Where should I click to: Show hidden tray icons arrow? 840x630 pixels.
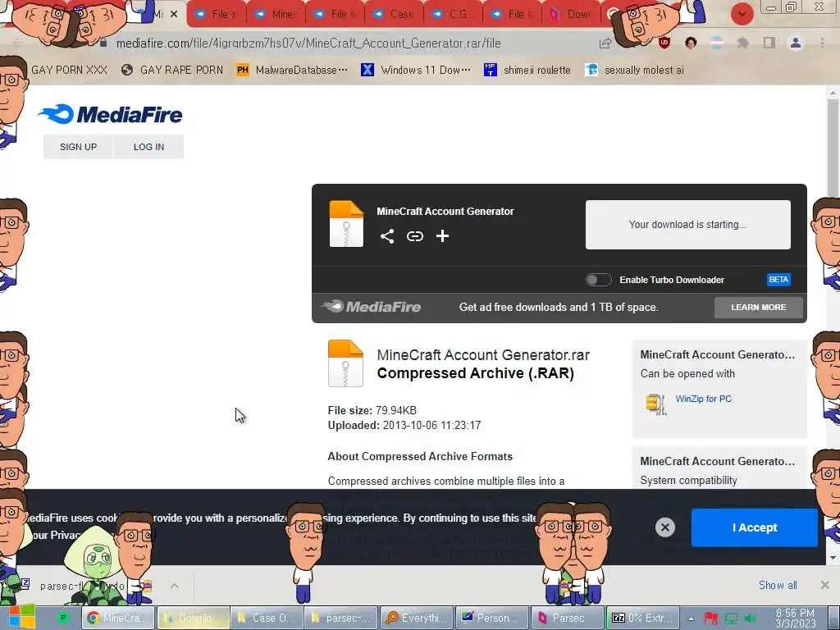[691, 619]
